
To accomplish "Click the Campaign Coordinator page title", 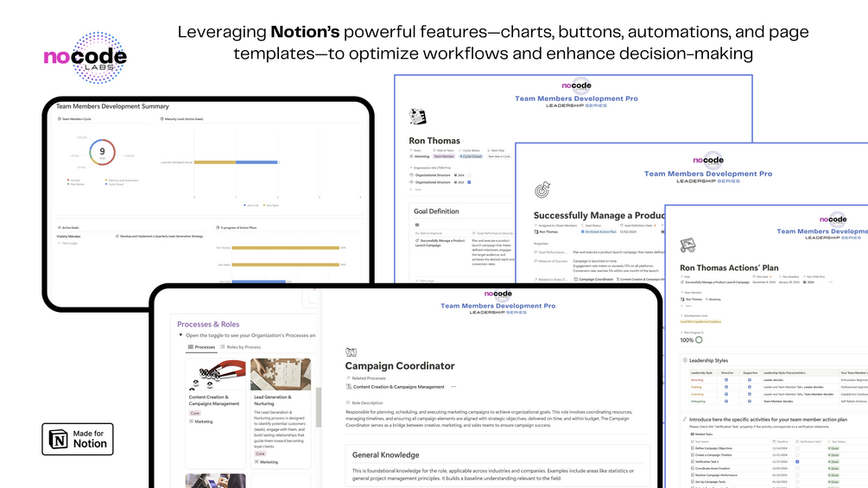I will click(400, 365).
